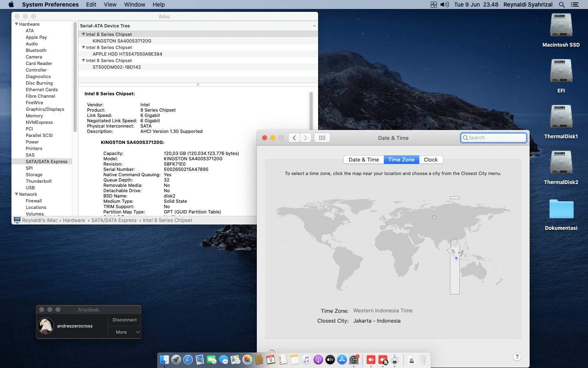Open Calendar from the Dock
The image size is (588, 368).
point(271,360)
